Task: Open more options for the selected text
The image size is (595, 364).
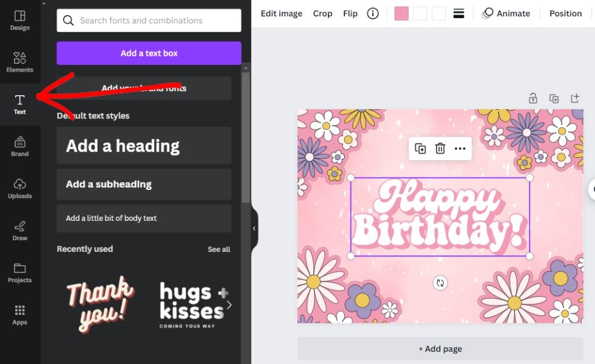Action: [x=460, y=148]
